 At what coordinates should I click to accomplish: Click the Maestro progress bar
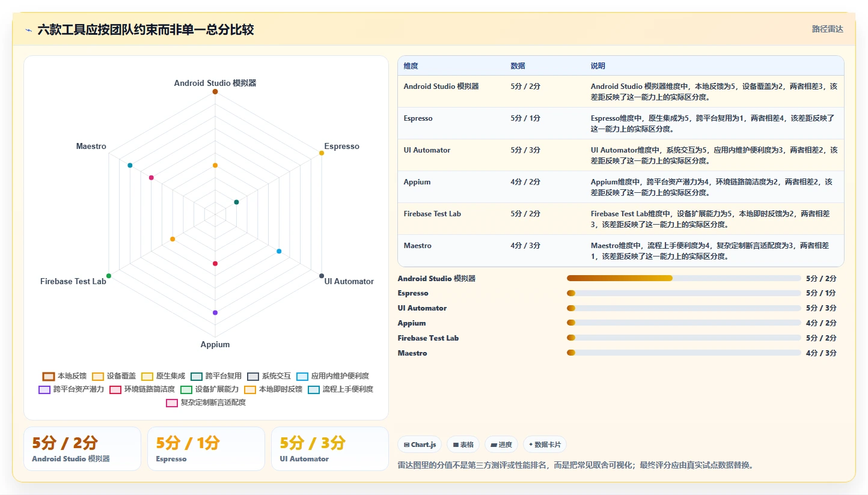coord(684,353)
